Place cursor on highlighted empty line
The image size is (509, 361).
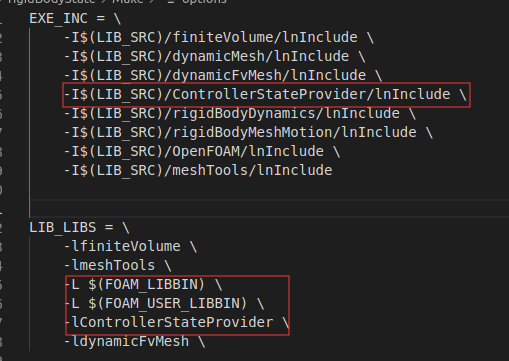(x=269, y=208)
